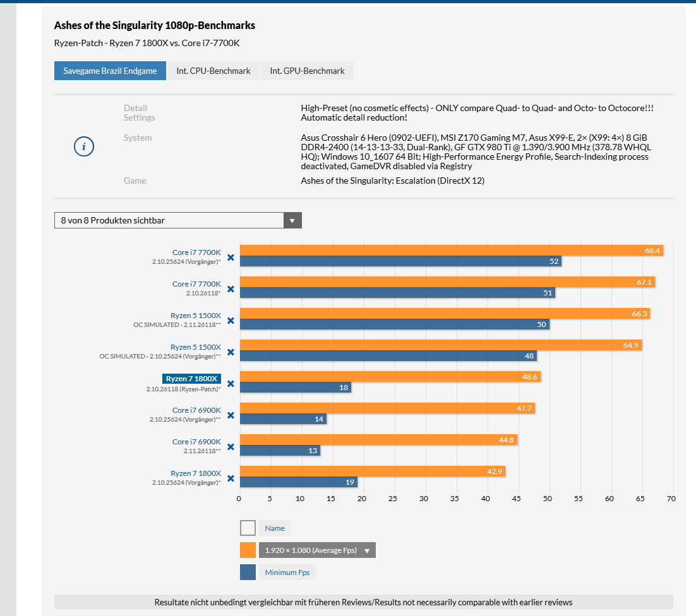Remove Core i7 7700K 2.10.26118 entry

231,288
